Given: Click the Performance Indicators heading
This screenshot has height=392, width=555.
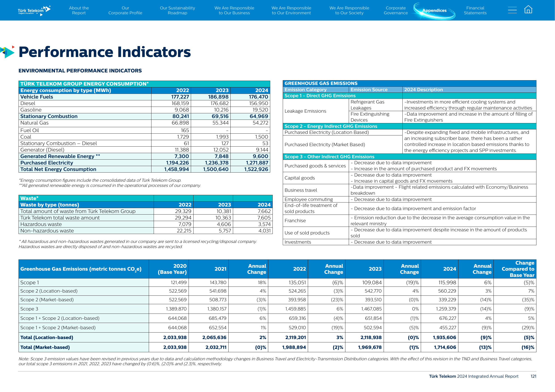Looking at the screenshot, I should [x=105, y=52].
